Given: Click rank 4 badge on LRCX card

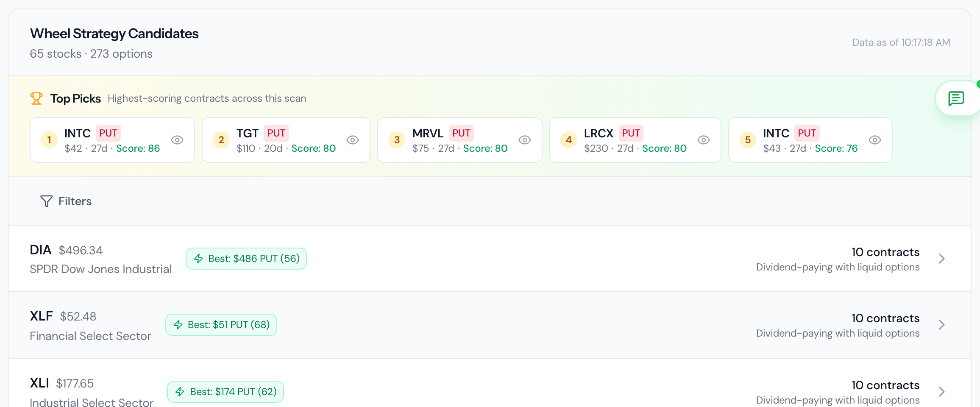Looking at the screenshot, I should tap(569, 140).
